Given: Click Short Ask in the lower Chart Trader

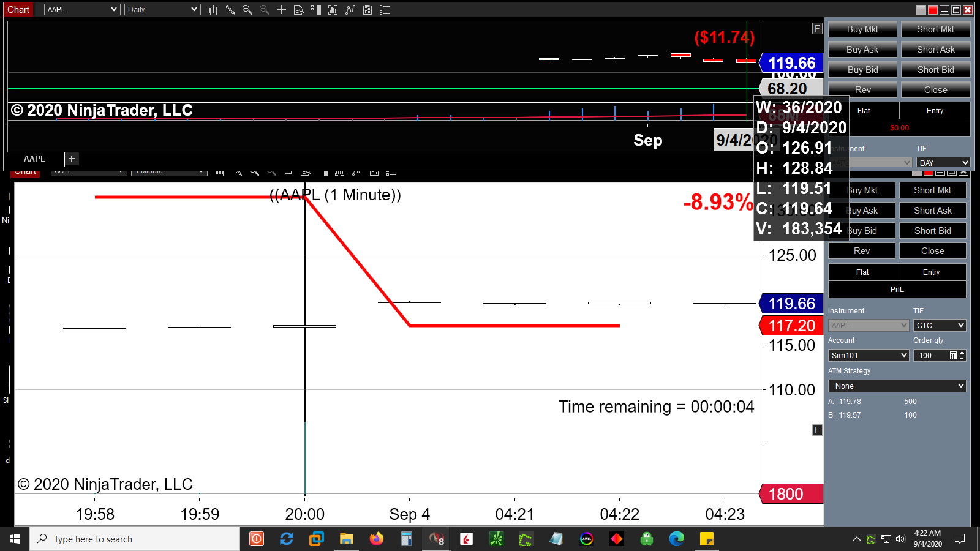Looking at the screenshot, I should [933, 211].
